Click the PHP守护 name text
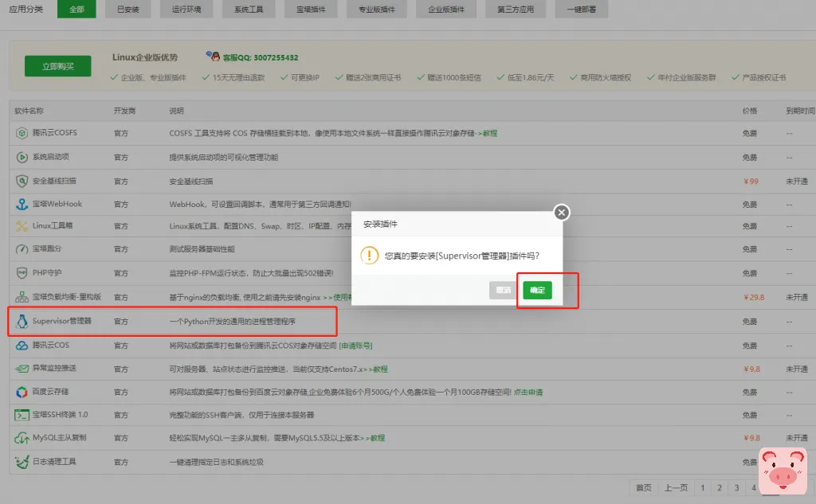Viewport: 816px width, 504px height. point(47,272)
